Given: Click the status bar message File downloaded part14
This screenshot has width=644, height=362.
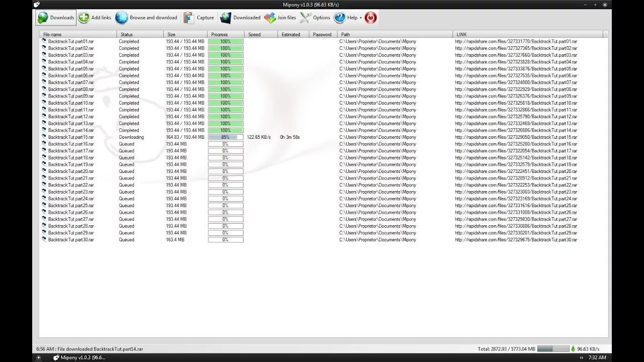Looking at the screenshot, I should point(90,349).
